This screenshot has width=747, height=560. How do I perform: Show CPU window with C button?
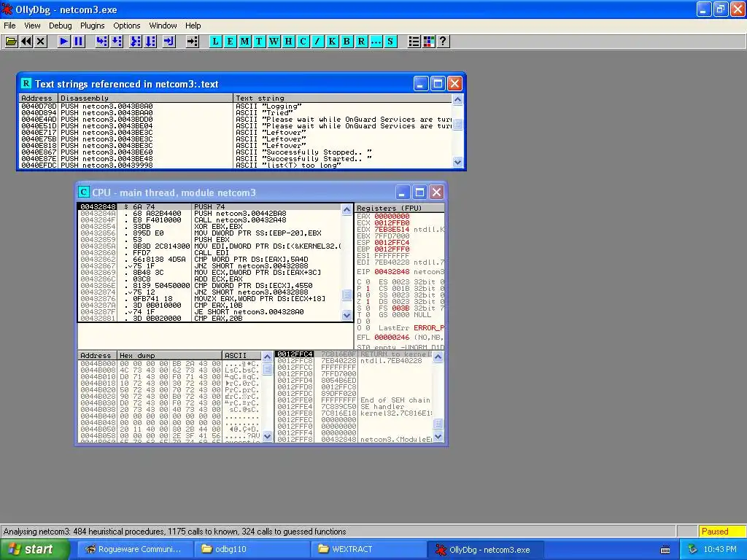point(303,42)
